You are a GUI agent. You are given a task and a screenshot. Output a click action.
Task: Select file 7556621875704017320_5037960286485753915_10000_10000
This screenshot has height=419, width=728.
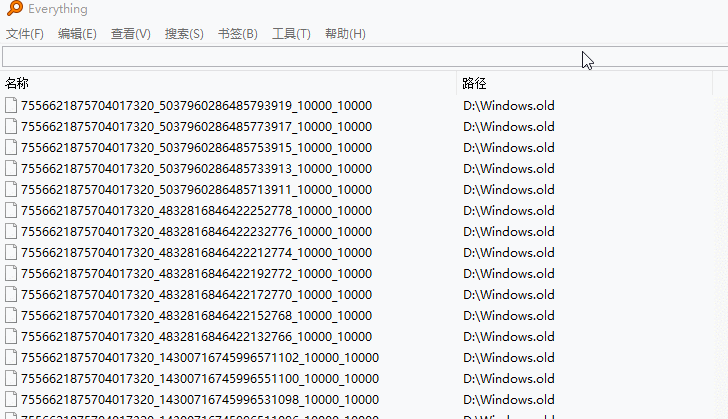coord(196,148)
